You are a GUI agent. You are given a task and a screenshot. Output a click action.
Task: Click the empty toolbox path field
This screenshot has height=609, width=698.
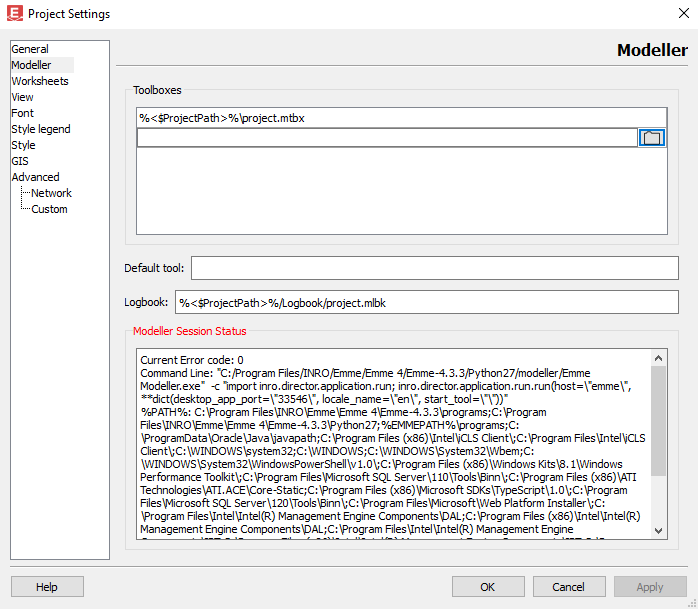coord(386,138)
